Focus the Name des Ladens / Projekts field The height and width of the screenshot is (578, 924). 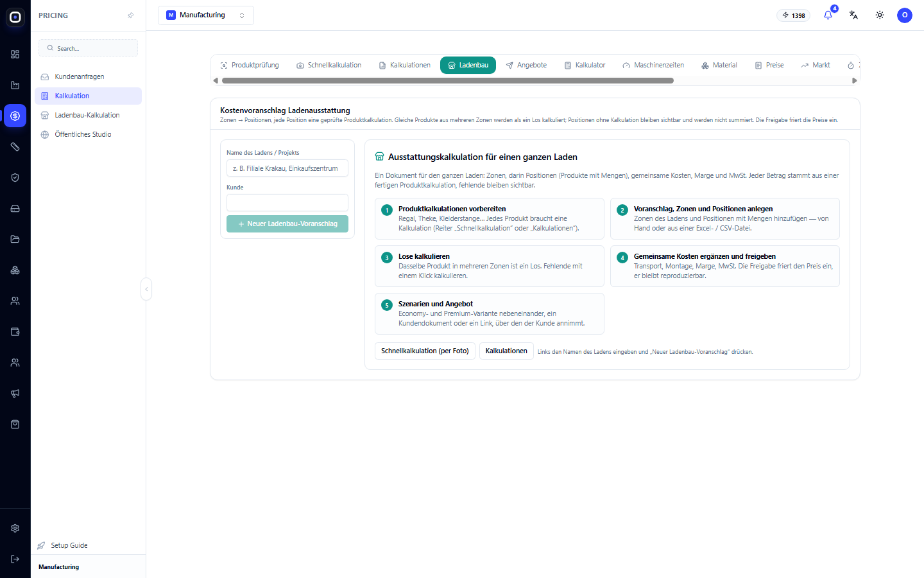tap(287, 168)
